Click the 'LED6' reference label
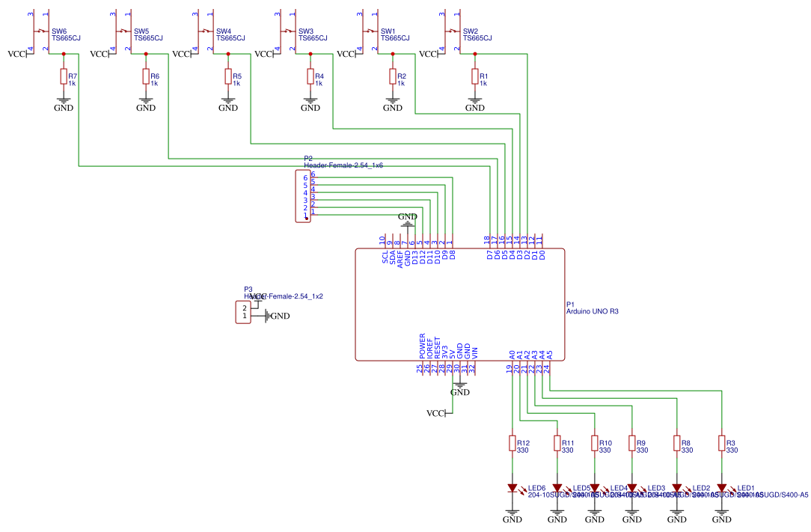Viewport: 811px width, 532px height. point(537,488)
